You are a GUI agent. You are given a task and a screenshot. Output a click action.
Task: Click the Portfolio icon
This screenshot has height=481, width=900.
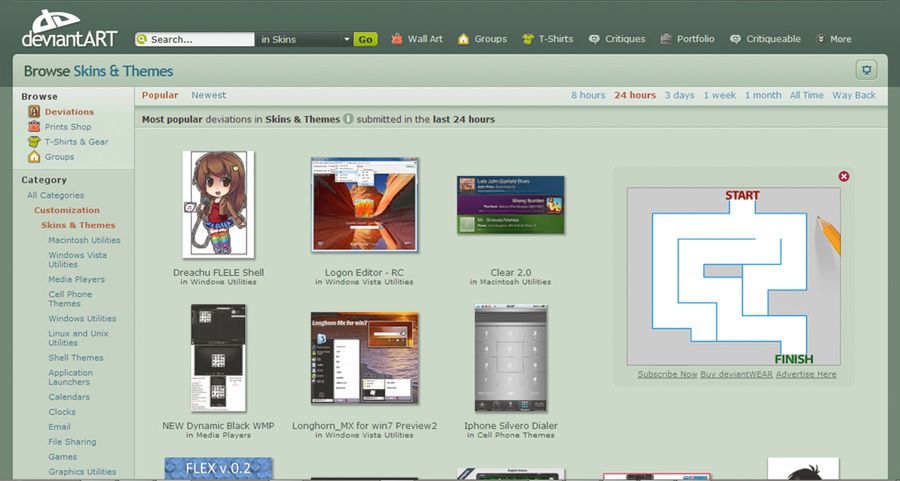pyautogui.click(x=666, y=39)
